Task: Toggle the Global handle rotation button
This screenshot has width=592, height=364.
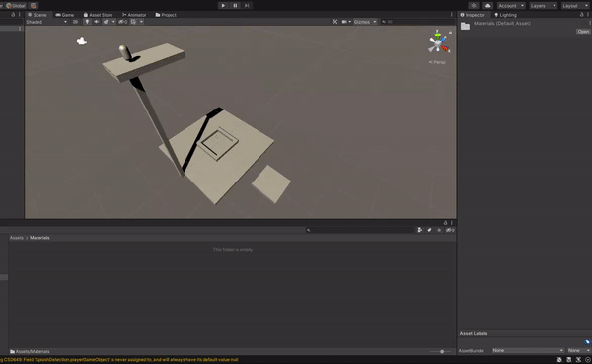Action: (16, 5)
